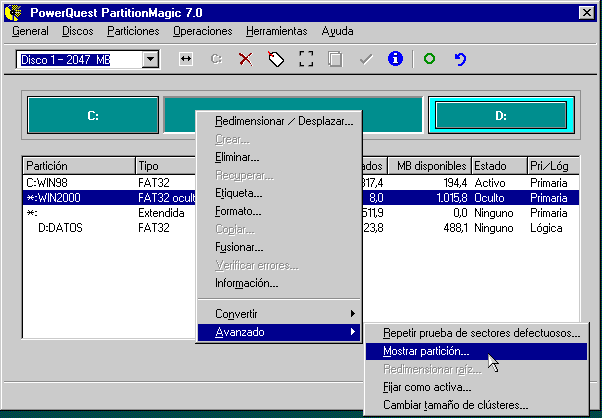Select Mostrar partición... in the submenu
The image size is (602, 418).
click(476, 351)
